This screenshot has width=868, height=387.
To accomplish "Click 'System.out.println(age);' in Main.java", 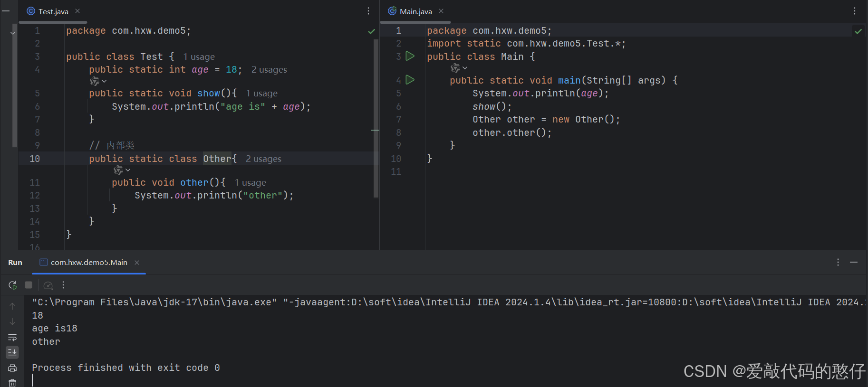I will [x=540, y=94].
